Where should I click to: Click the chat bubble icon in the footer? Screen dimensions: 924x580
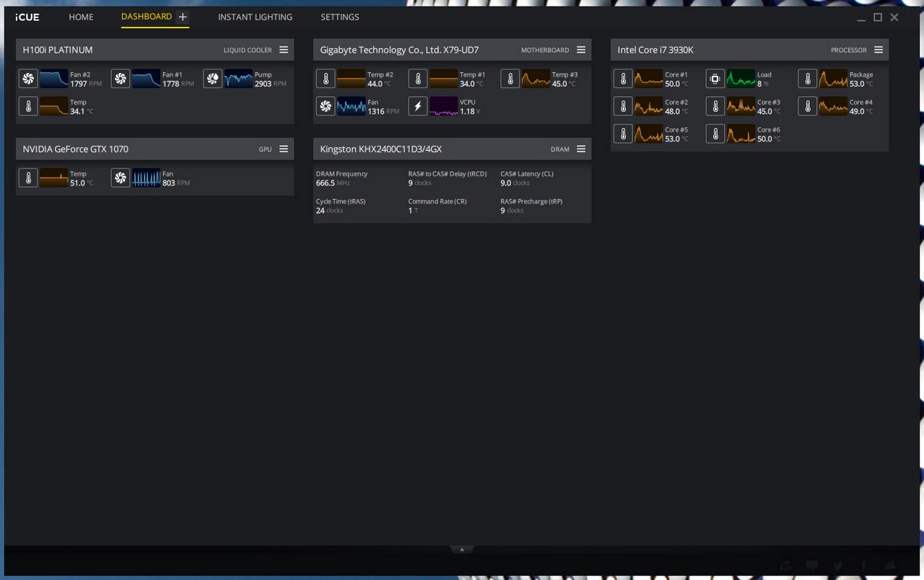812,566
